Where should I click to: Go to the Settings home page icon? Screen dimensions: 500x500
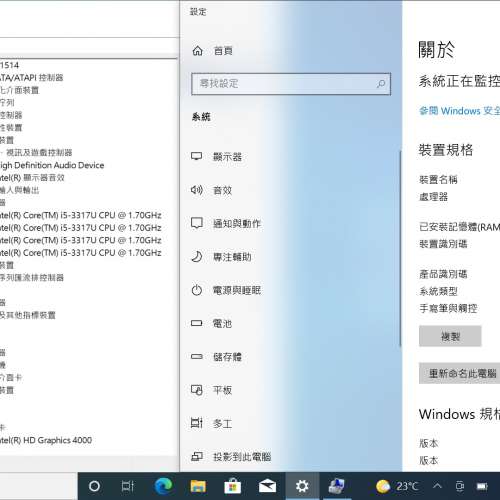coord(198,51)
